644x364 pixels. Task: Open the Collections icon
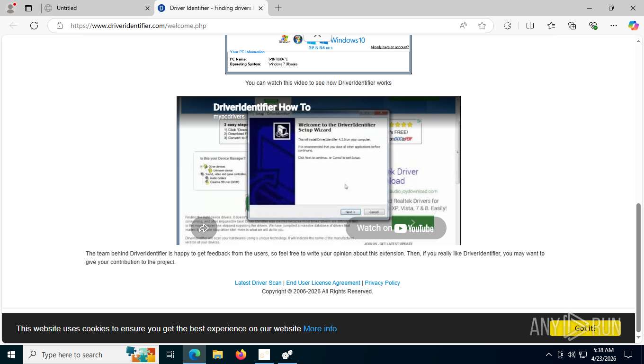[x=572, y=26]
